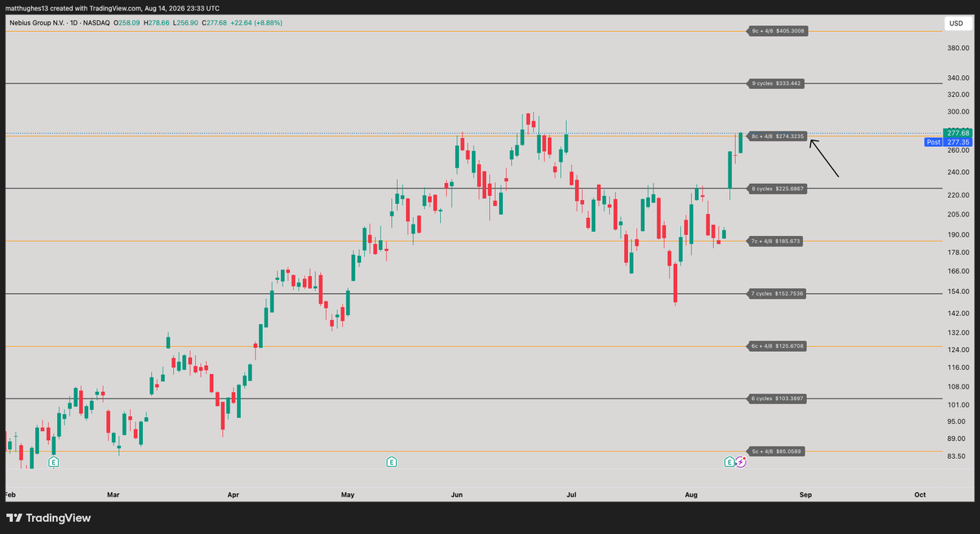Viewport: 980px width, 534px height.
Task: Click the Jun label on time axis
Action: (457, 495)
